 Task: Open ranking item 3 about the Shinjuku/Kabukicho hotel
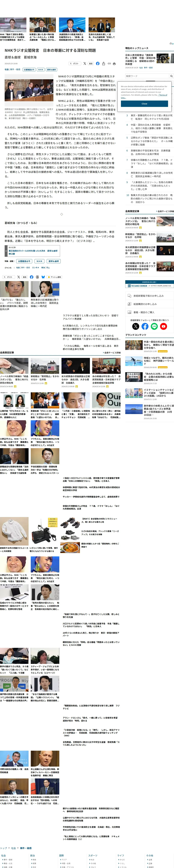tap(151, 117)
